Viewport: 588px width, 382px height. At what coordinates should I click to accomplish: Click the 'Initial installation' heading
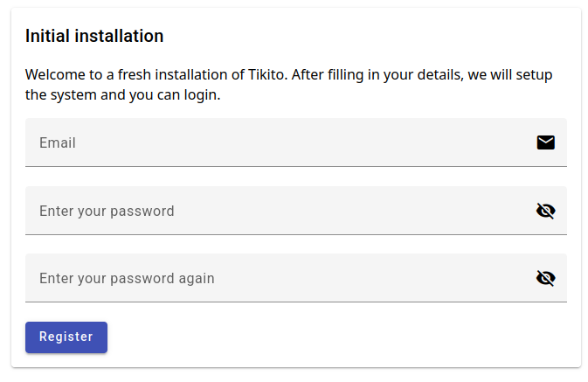tap(94, 36)
